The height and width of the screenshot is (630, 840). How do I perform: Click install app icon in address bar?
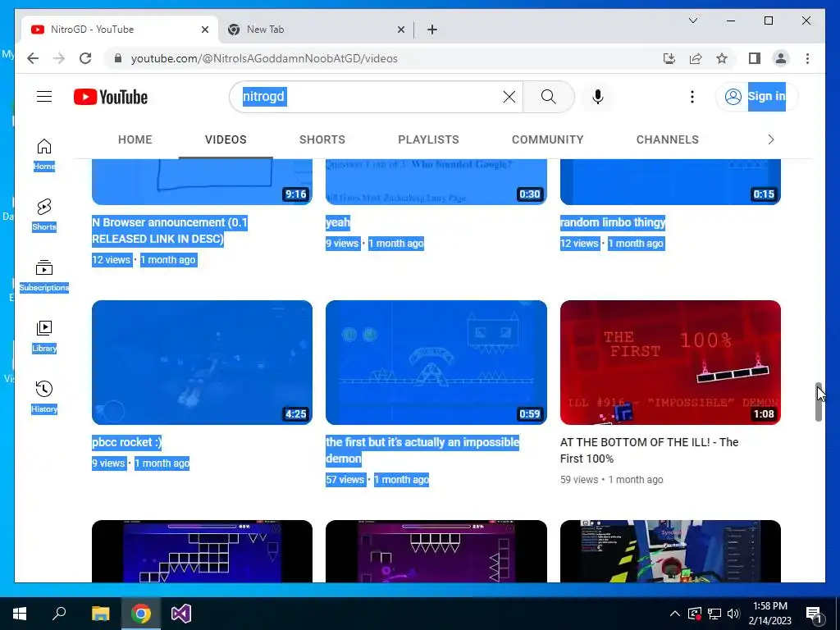point(669,58)
